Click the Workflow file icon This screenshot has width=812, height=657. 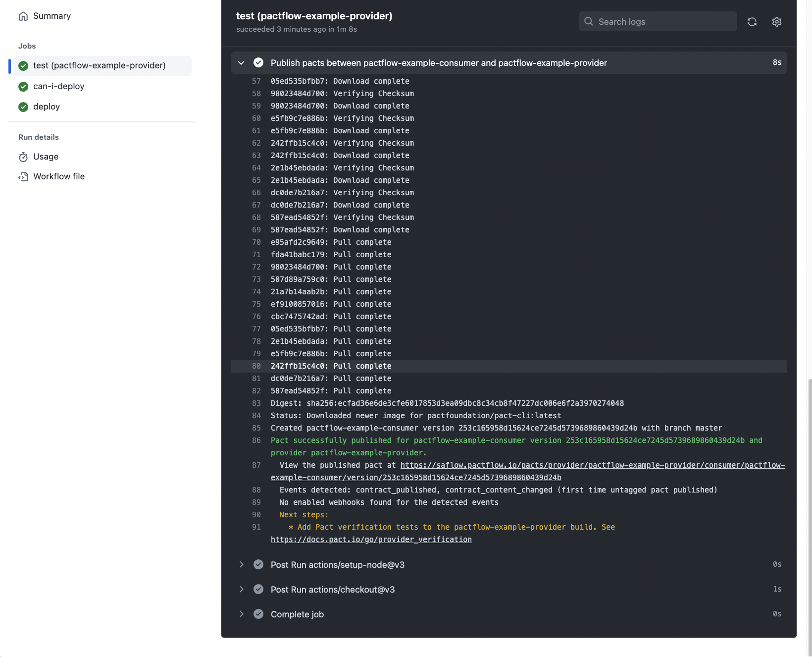(x=23, y=177)
